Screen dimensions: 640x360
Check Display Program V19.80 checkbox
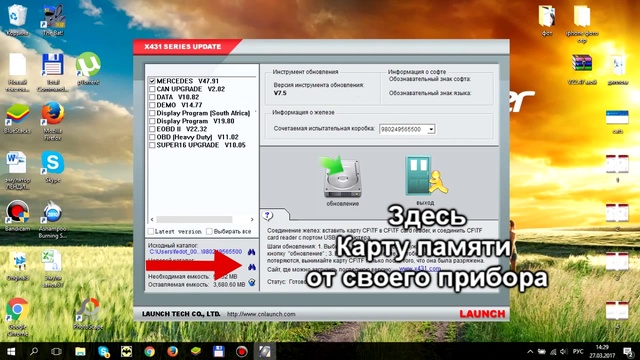coord(152,121)
